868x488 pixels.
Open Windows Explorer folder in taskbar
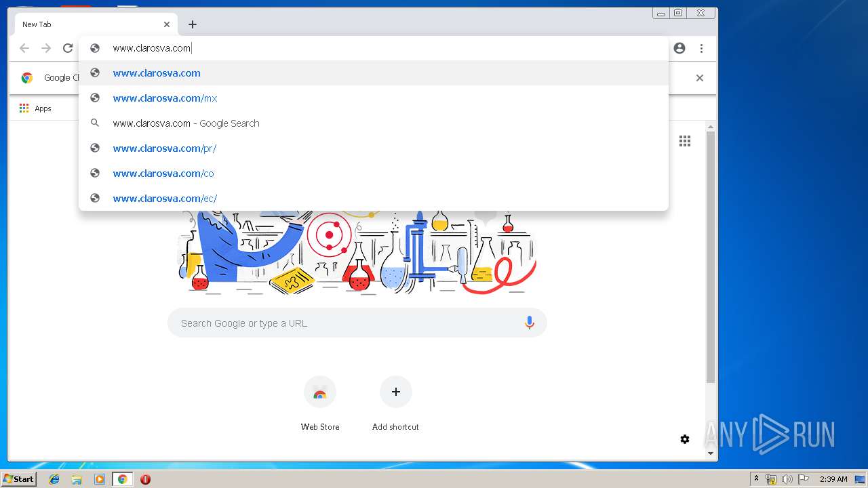(x=77, y=479)
